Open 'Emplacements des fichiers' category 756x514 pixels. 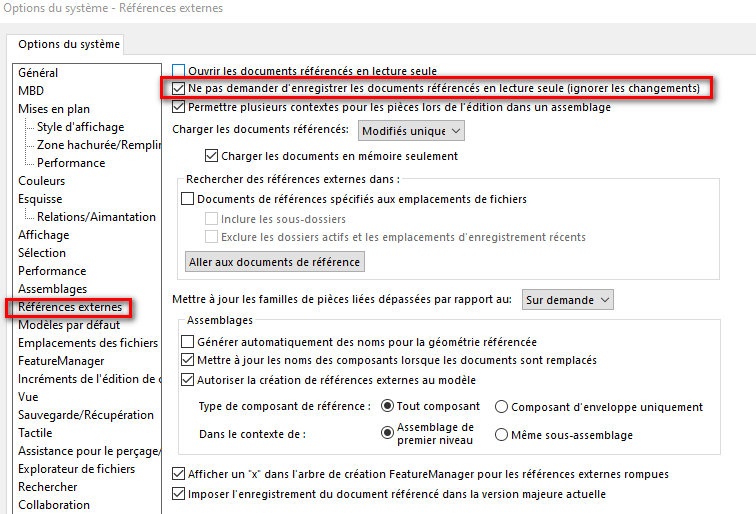tap(88, 343)
